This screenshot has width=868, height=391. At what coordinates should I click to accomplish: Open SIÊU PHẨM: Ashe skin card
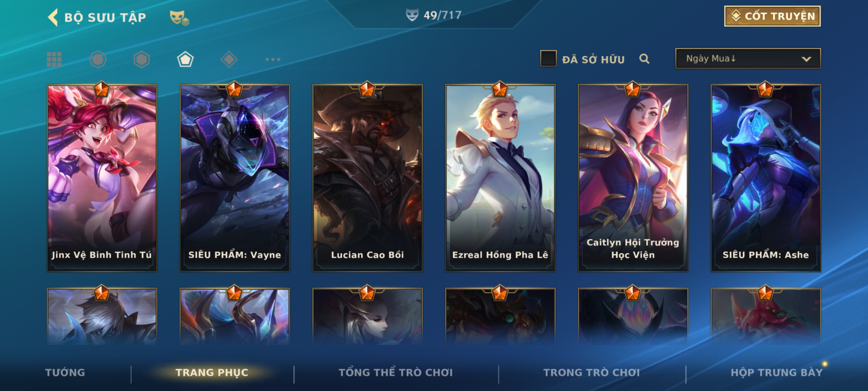click(x=766, y=178)
